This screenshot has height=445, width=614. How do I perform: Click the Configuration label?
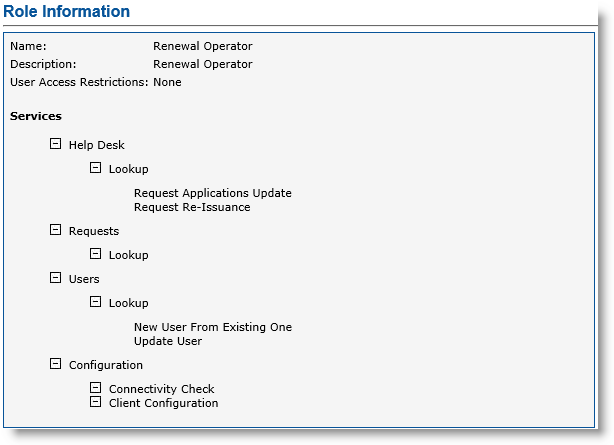point(105,365)
